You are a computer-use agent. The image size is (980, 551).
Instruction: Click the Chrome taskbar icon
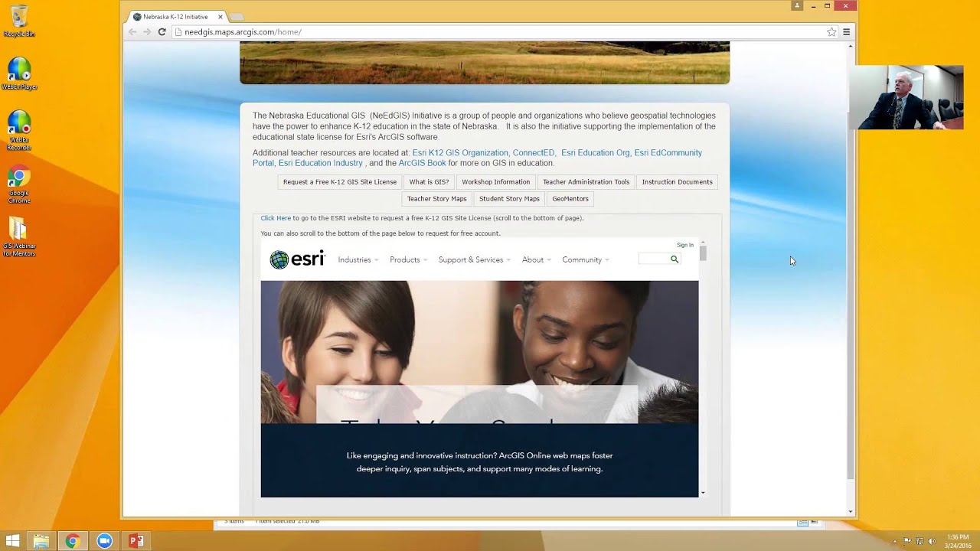73,541
